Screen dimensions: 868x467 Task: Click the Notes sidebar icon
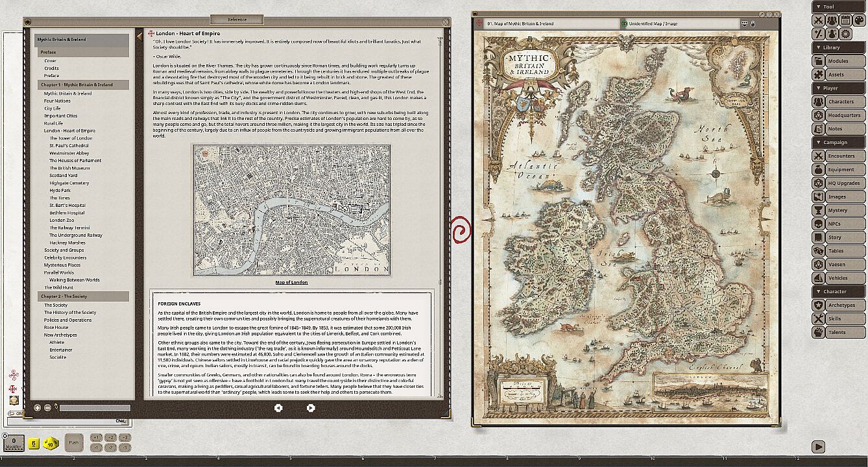tap(818, 128)
